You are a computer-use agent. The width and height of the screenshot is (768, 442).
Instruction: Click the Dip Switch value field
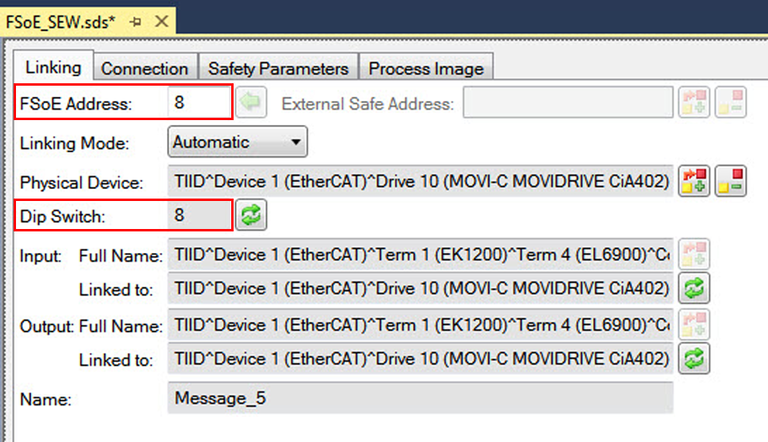(199, 215)
